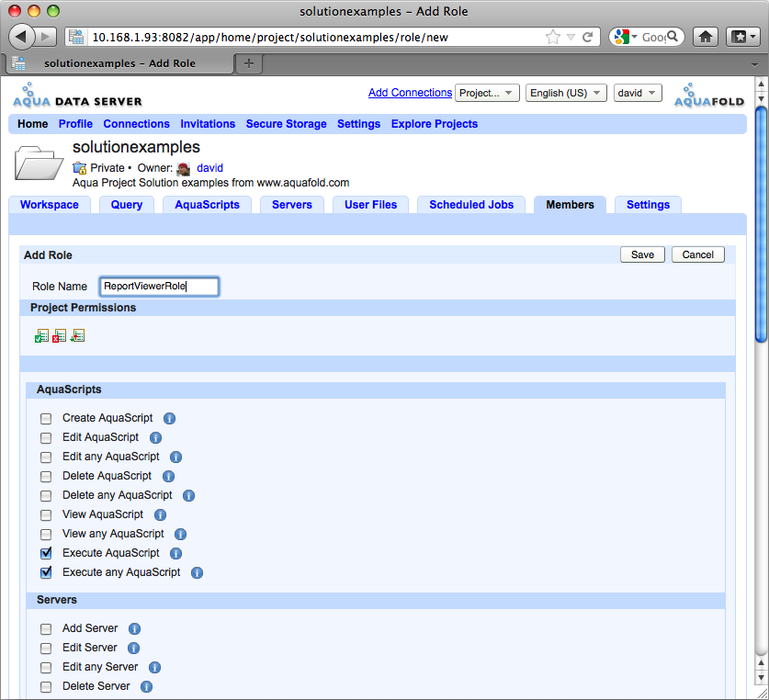Open the david user dropdown
Image resolution: width=769 pixels, height=700 pixels.
(x=638, y=93)
